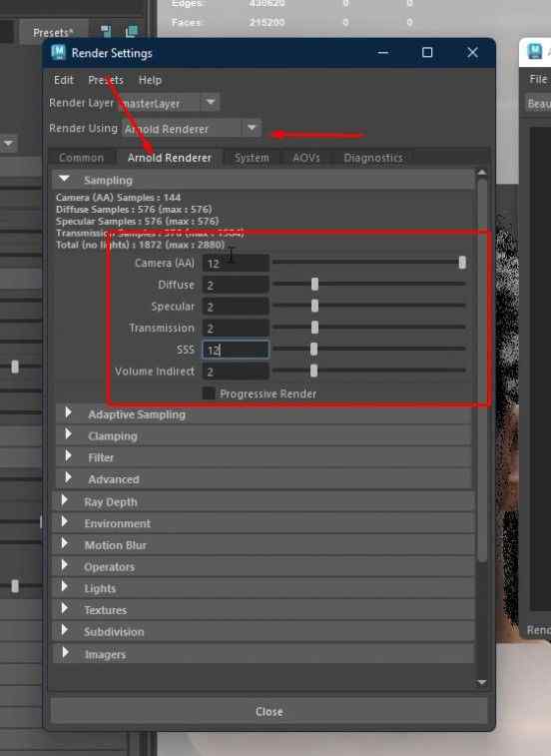Click the second teal icon beside Presets*
The height and width of the screenshot is (756, 551).
pyautogui.click(x=131, y=32)
